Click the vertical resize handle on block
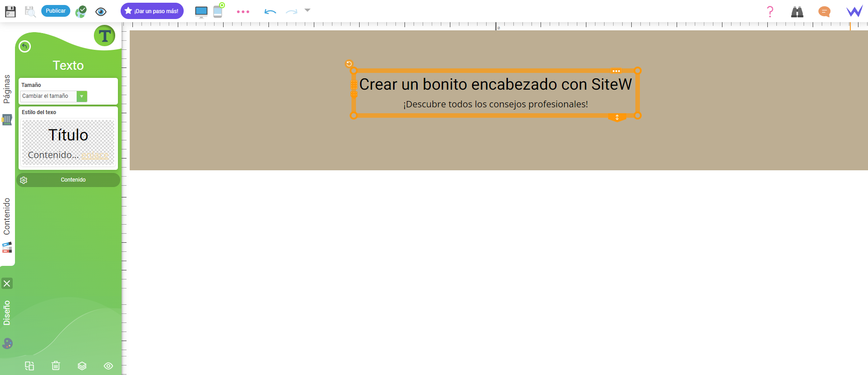Viewport: 868px width, 375px height. pyautogui.click(x=617, y=118)
